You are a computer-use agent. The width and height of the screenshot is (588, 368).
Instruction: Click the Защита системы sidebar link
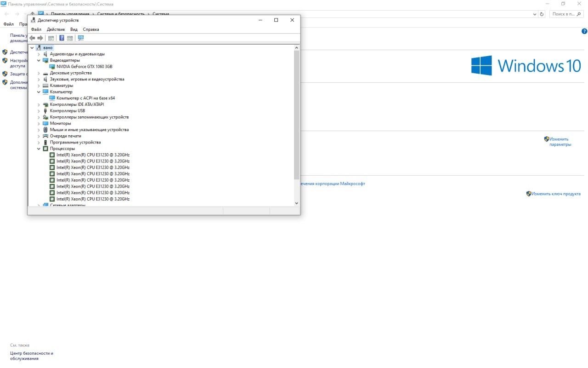pos(19,74)
